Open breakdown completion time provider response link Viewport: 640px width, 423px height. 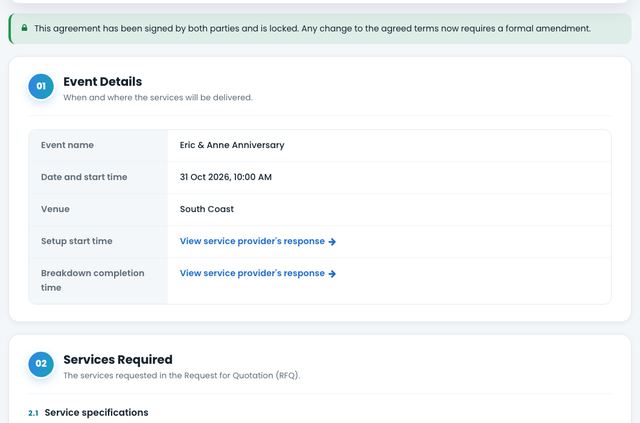[258, 273]
